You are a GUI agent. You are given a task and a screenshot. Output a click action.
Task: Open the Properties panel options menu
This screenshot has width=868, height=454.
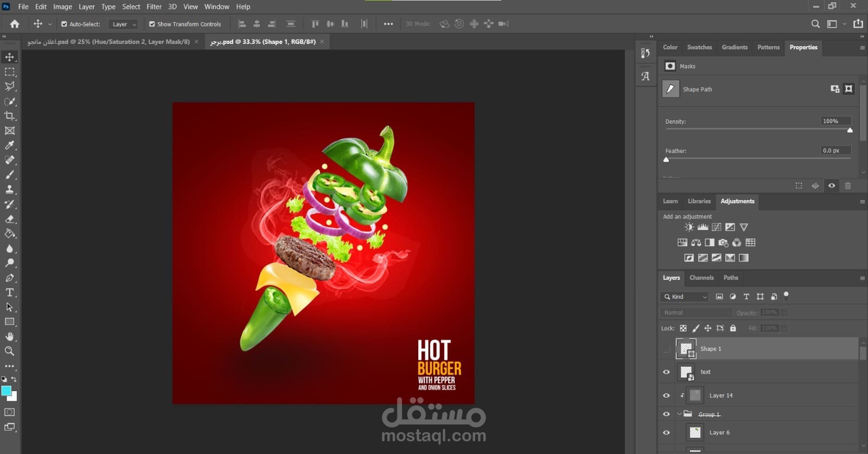pyautogui.click(x=862, y=48)
